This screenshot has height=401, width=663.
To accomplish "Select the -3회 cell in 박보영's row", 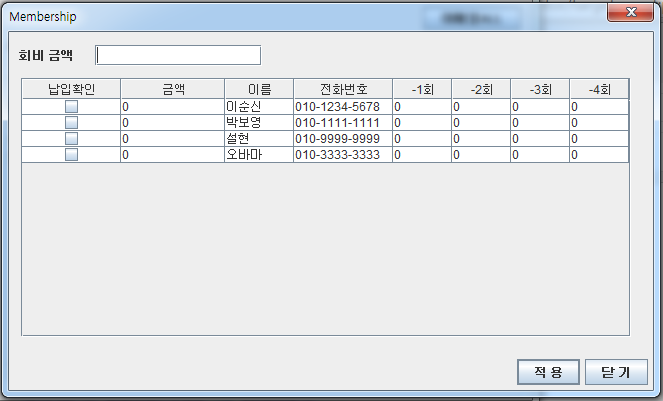I will click(x=540, y=123).
